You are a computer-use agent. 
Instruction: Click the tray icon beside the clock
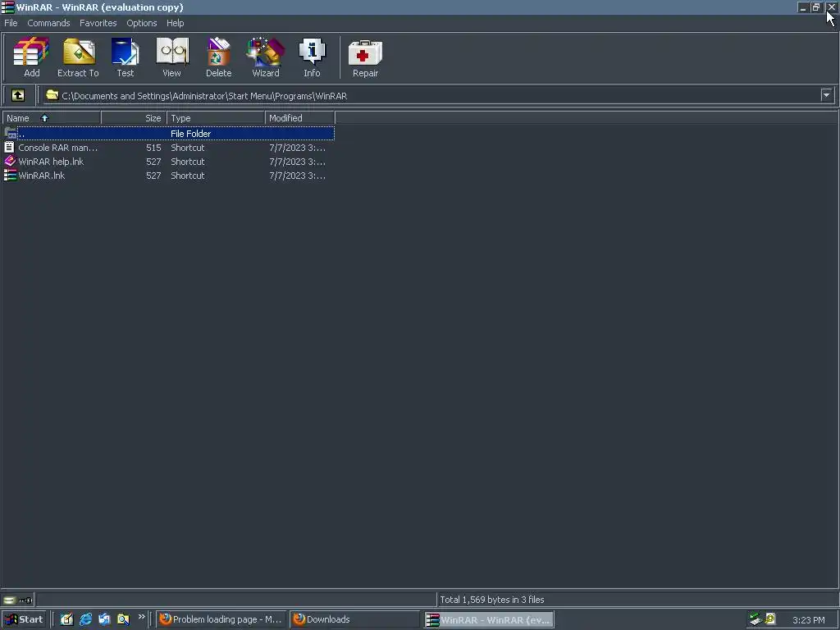pyautogui.click(x=770, y=619)
